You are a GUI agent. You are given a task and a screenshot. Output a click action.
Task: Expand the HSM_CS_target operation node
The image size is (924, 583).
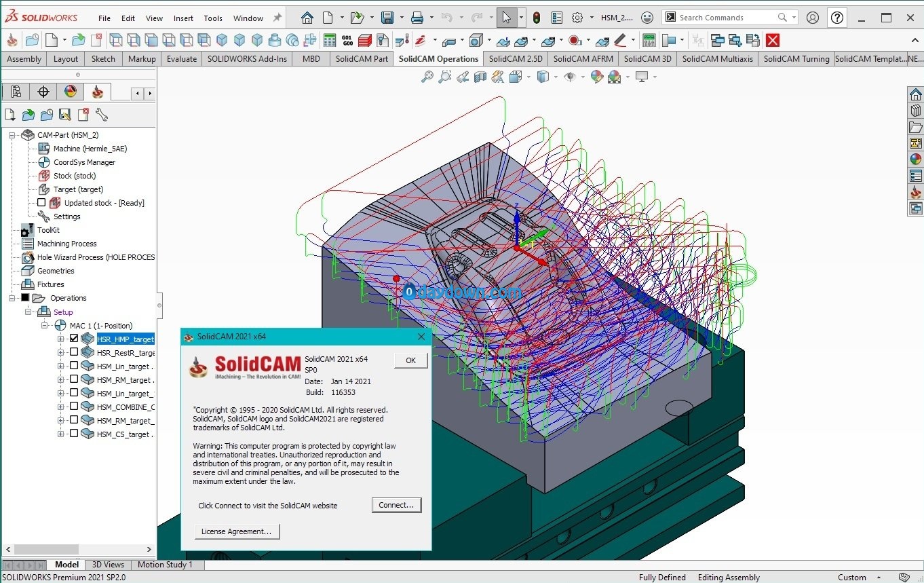(x=60, y=434)
